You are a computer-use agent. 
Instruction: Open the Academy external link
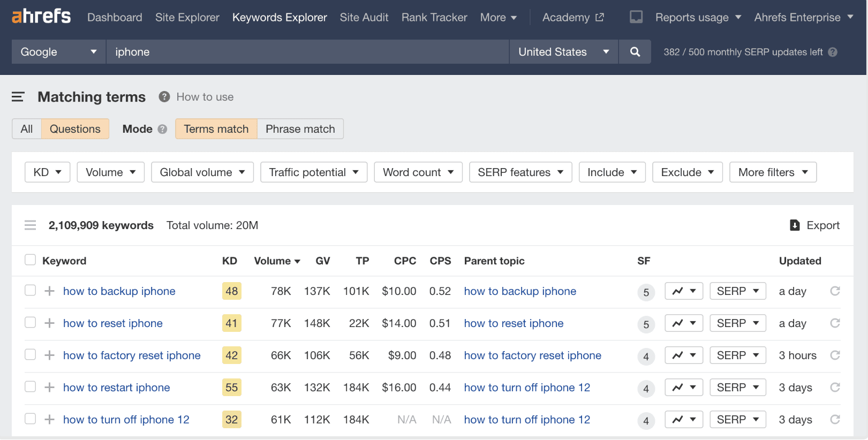click(x=573, y=17)
